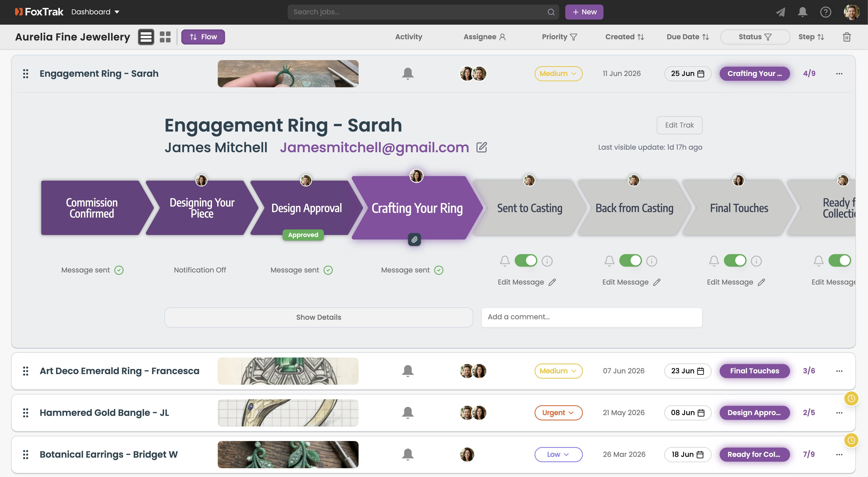Open the Priority filter

click(x=559, y=37)
